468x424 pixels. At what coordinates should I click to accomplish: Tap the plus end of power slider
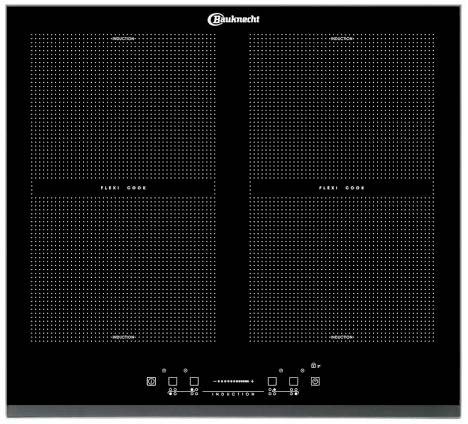(252, 381)
